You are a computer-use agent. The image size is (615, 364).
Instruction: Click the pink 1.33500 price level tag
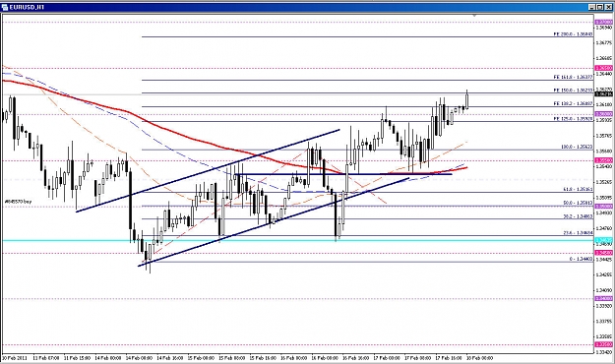[603, 344]
